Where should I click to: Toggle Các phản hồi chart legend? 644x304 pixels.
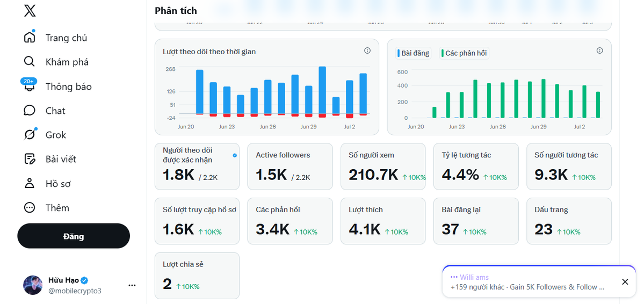pyautogui.click(x=464, y=53)
